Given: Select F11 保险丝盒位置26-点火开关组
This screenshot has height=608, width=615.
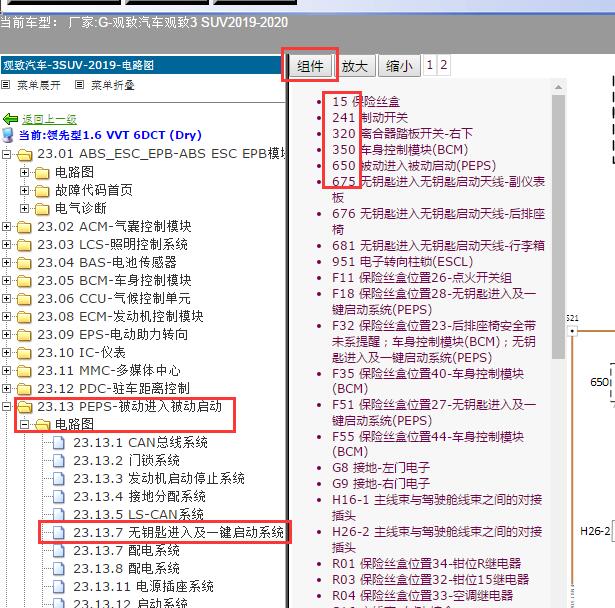Looking at the screenshot, I should click(422, 278).
